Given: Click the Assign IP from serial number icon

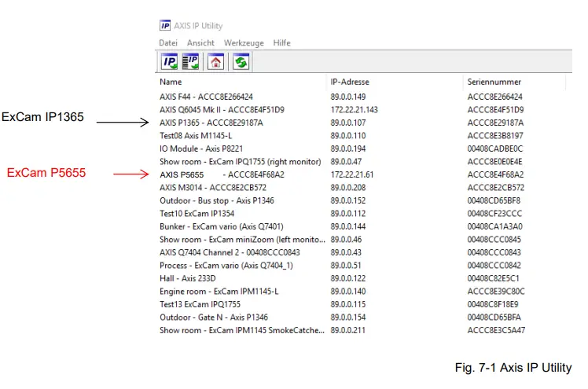Looking at the screenshot, I should tap(190, 62).
